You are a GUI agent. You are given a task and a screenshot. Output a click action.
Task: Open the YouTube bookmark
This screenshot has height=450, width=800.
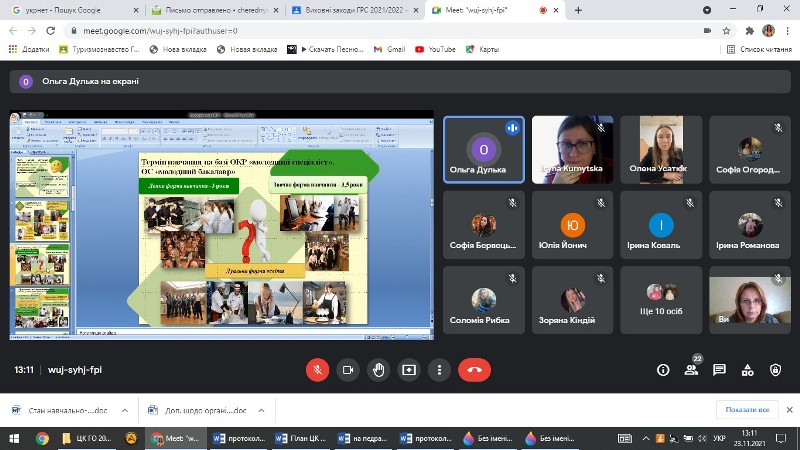click(435, 49)
